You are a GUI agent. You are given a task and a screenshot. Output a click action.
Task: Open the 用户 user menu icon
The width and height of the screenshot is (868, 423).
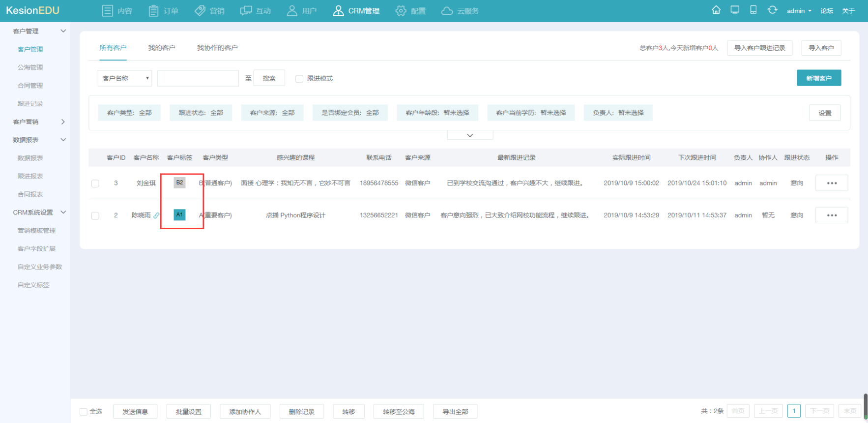point(292,11)
